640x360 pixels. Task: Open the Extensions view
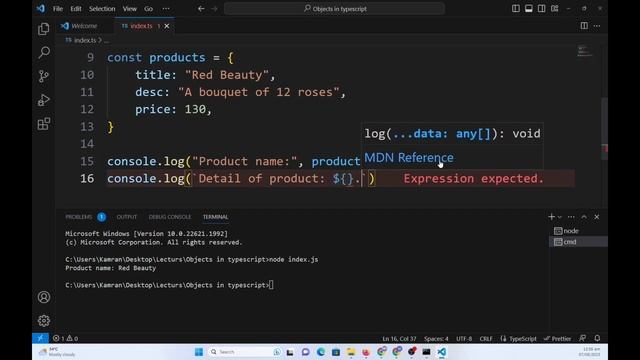44,124
